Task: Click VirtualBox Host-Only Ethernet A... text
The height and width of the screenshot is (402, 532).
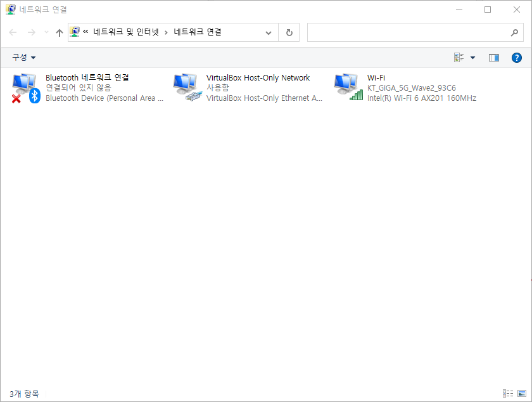Action: tap(264, 98)
